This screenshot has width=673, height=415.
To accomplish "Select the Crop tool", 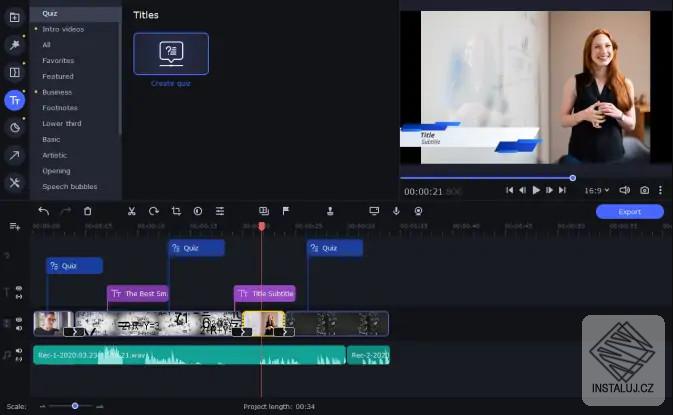I will (176, 211).
